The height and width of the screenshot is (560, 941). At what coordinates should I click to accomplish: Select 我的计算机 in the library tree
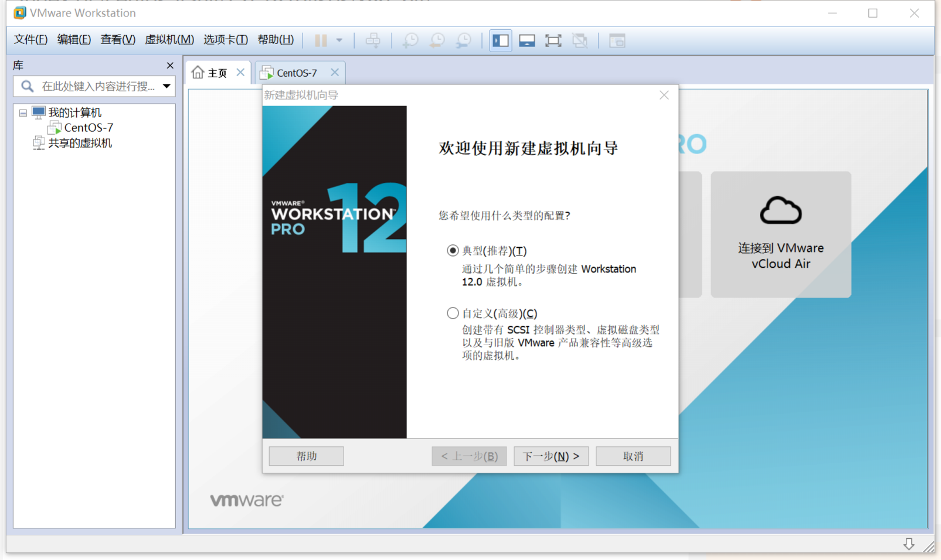tap(74, 112)
